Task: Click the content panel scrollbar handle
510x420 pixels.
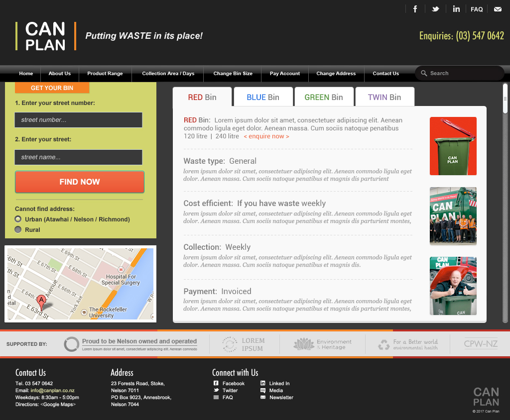Action: 505,99
